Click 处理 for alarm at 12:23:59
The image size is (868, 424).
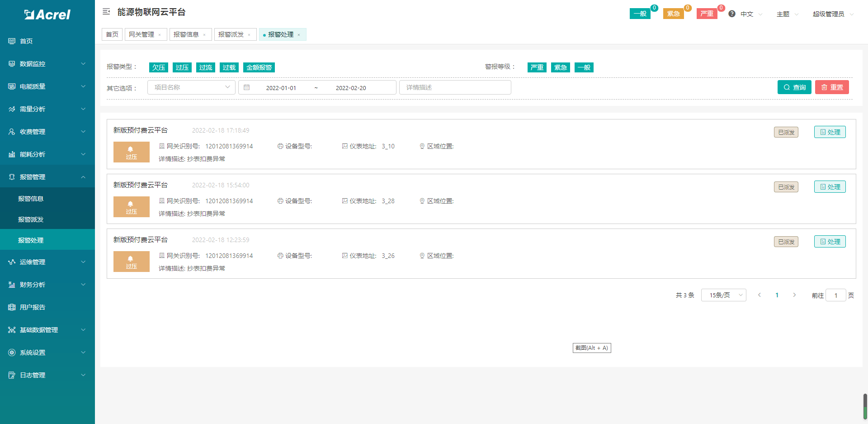830,242
